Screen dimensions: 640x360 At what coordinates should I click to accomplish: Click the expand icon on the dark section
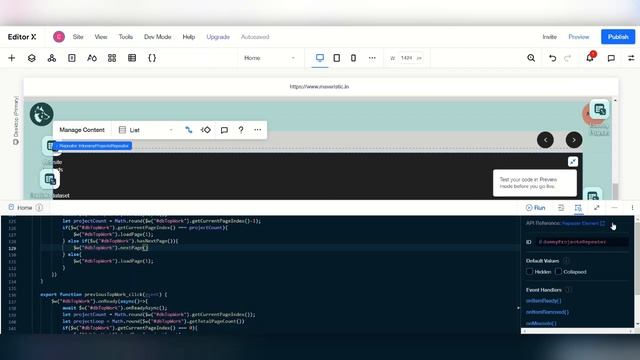573,162
